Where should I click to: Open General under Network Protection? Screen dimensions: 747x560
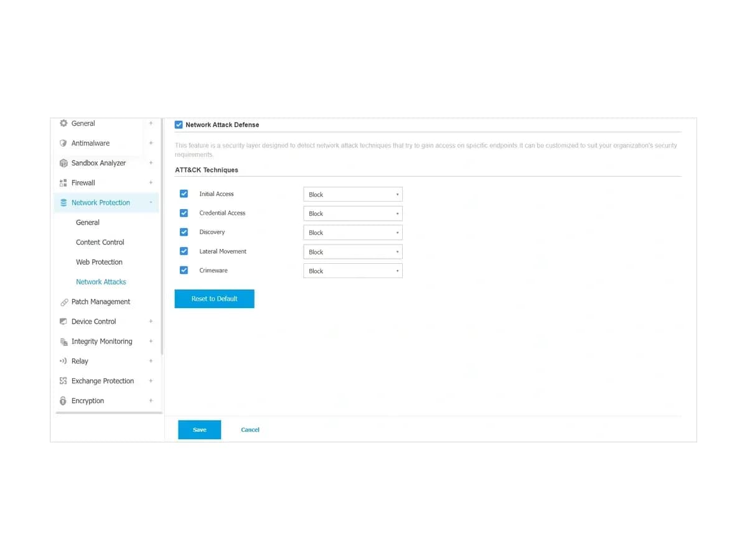click(x=88, y=223)
